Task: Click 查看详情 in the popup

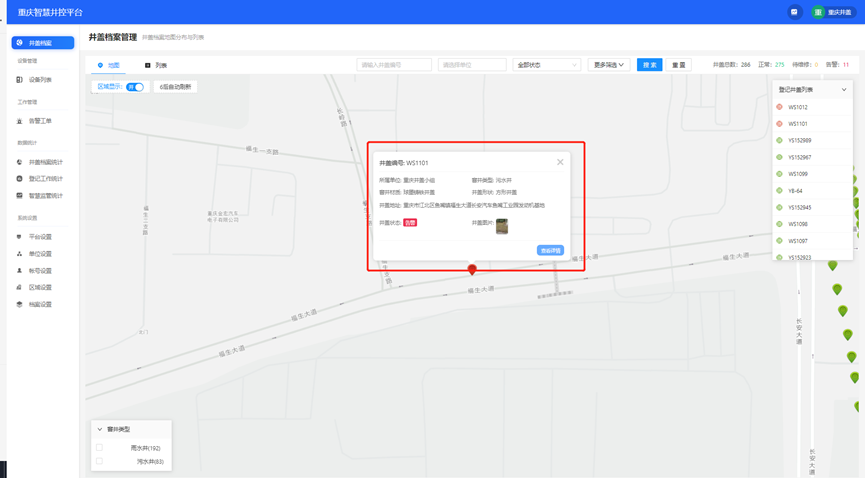Action: point(550,250)
